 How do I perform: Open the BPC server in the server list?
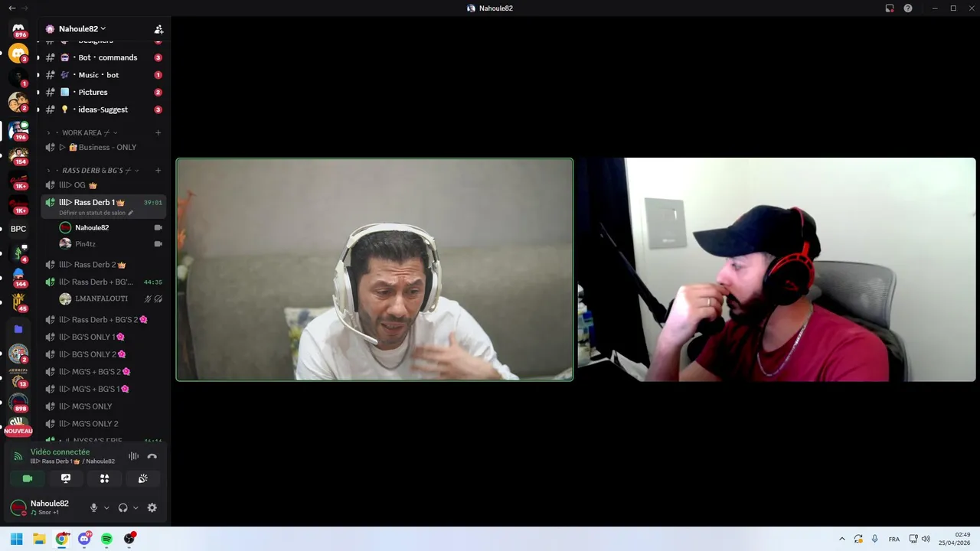click(x=18, y=229)
